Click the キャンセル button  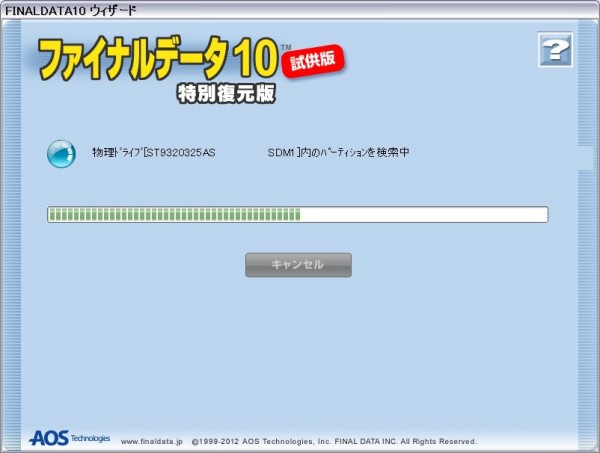click(298, 265)
